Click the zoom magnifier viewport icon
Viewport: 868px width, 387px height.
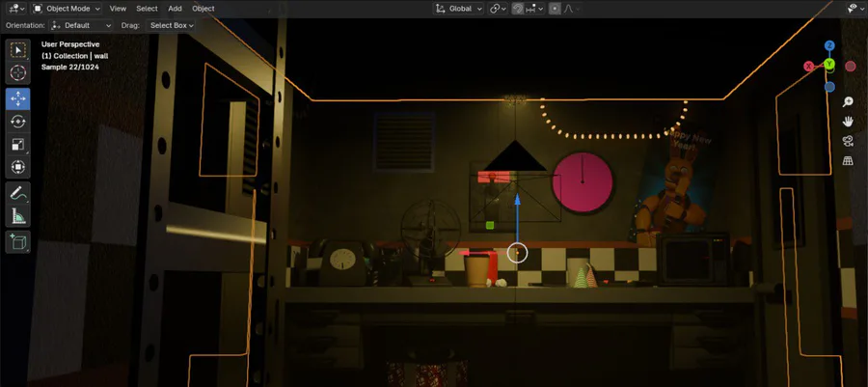[x=848, y=102]
